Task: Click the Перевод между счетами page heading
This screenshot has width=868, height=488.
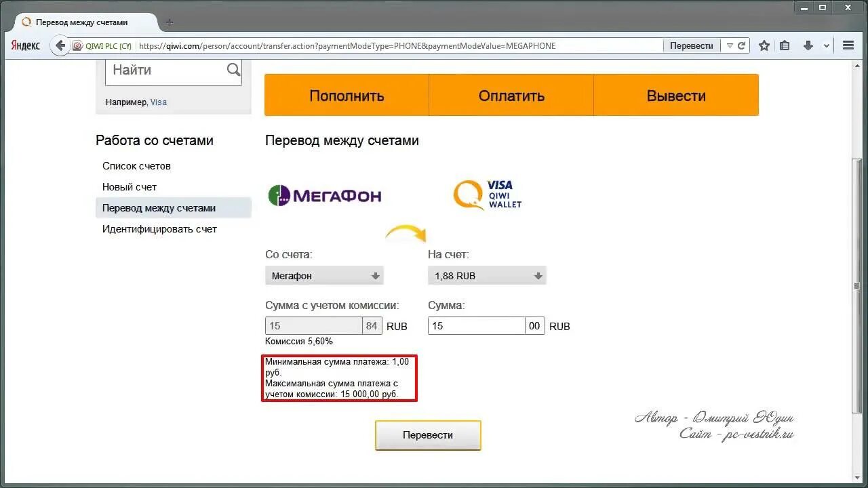Action: click(x=342, y=140)
